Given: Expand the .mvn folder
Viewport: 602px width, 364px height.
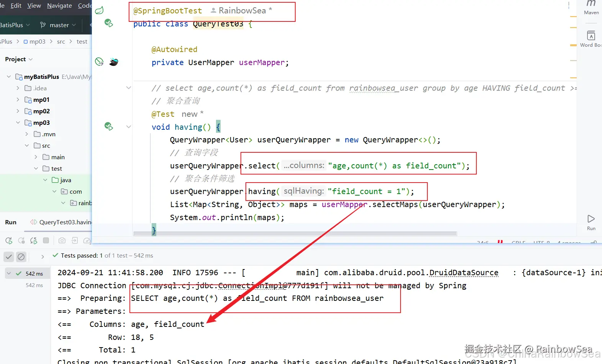Looking at the screenshot, I should (26, 134).
